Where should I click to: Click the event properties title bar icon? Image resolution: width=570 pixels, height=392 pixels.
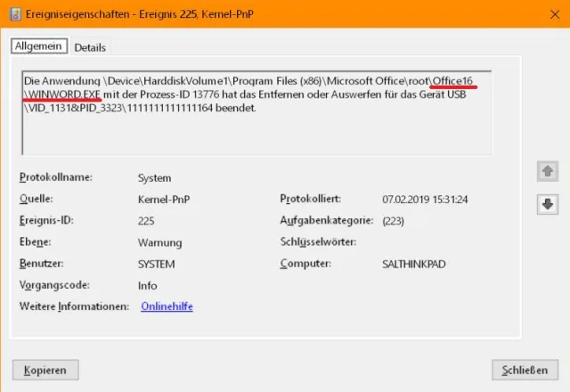(16, 14)
